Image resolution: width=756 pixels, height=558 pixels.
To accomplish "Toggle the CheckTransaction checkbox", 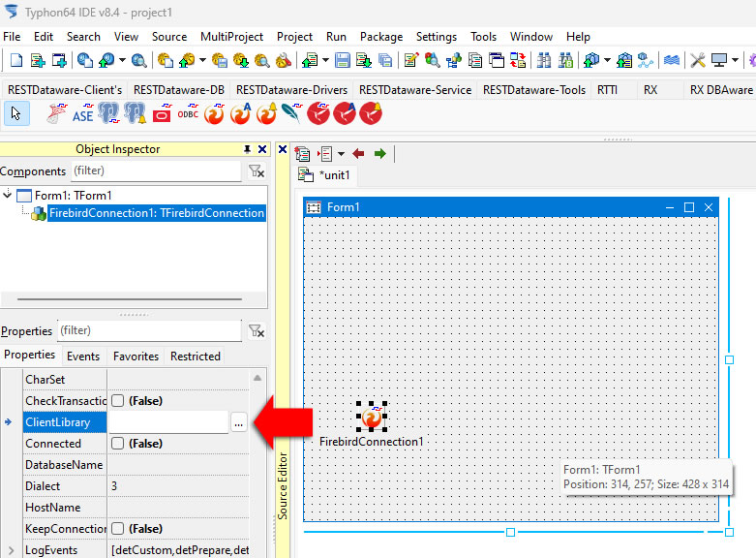I will [x=118, y=401].
